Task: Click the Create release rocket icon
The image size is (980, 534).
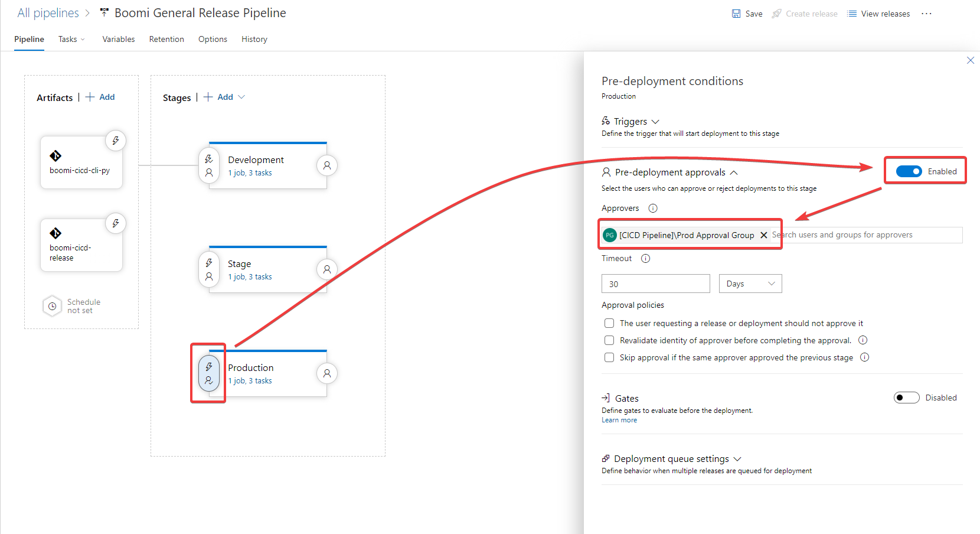Action: pyautogui.click(x=777, y=14)
